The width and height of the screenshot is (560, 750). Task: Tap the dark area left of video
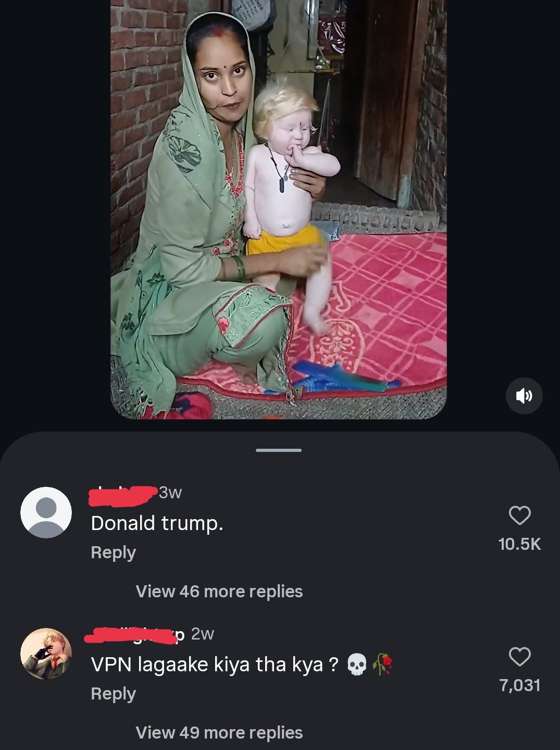[55, 208]
